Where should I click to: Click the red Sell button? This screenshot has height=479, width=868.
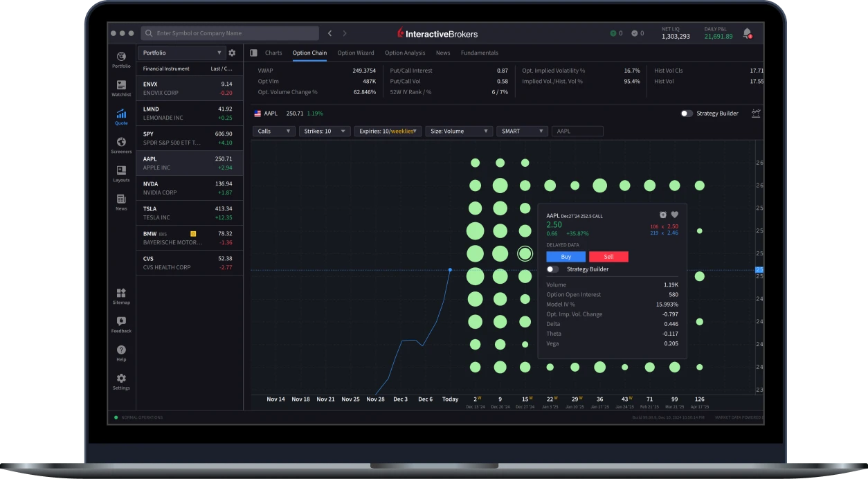(x=608, y=257)
